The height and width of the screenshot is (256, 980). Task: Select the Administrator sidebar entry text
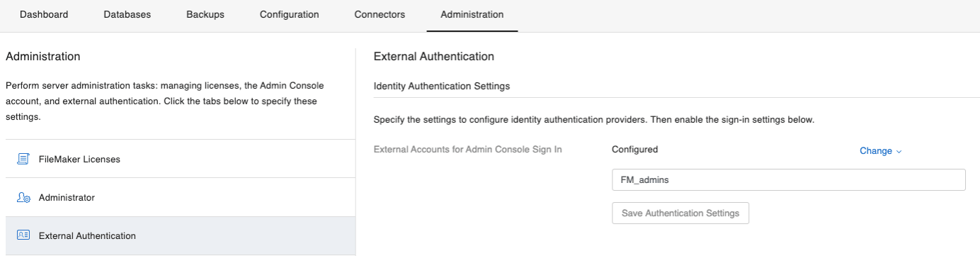[x=67, y=198]
